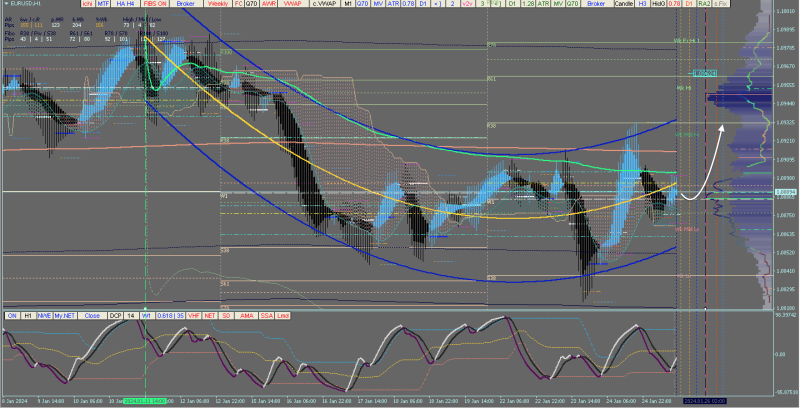Toggle the pink v2v button
This screenshot has width=800, height=408.
[x=467, y=4]
